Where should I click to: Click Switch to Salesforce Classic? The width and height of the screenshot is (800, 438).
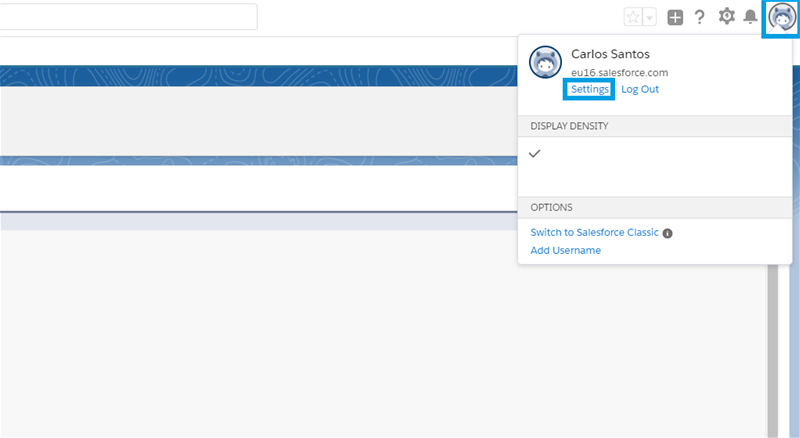coord(594,232)
